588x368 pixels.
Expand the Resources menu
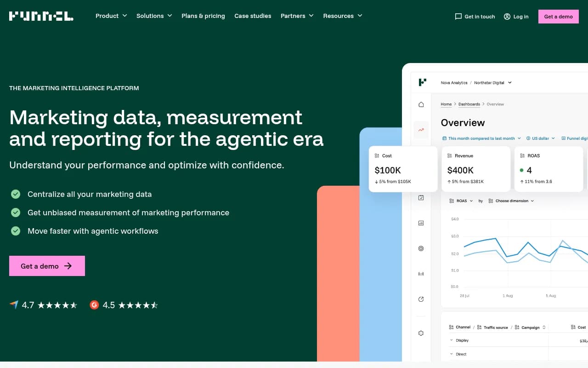[x=343, y=16]
